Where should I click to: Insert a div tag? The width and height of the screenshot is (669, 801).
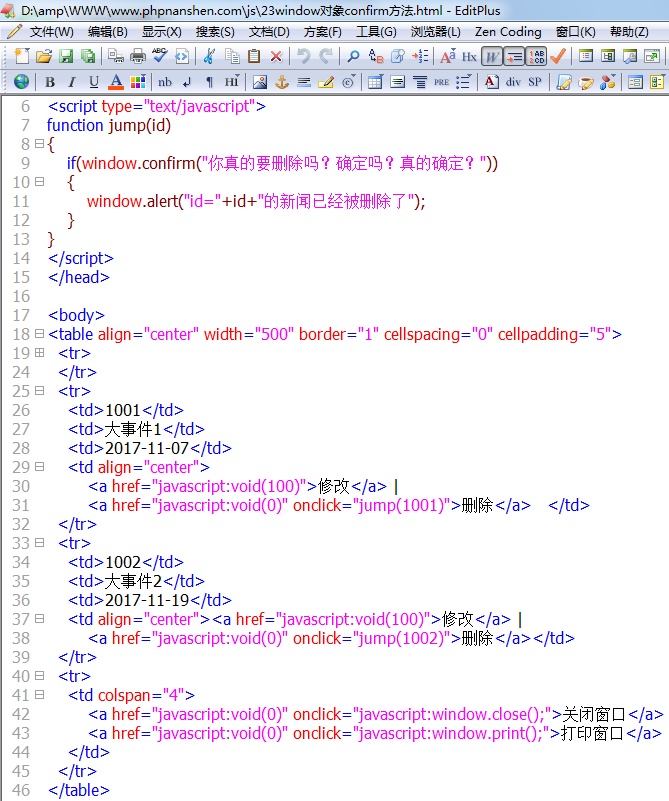pyautogui.click(x=513, y=82)
